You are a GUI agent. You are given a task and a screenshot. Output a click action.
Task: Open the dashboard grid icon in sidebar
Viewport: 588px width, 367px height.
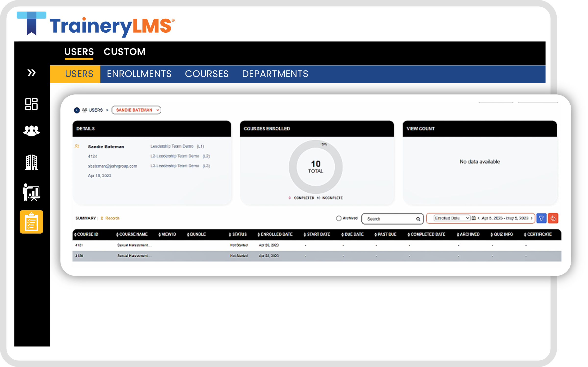pos(31,104)
